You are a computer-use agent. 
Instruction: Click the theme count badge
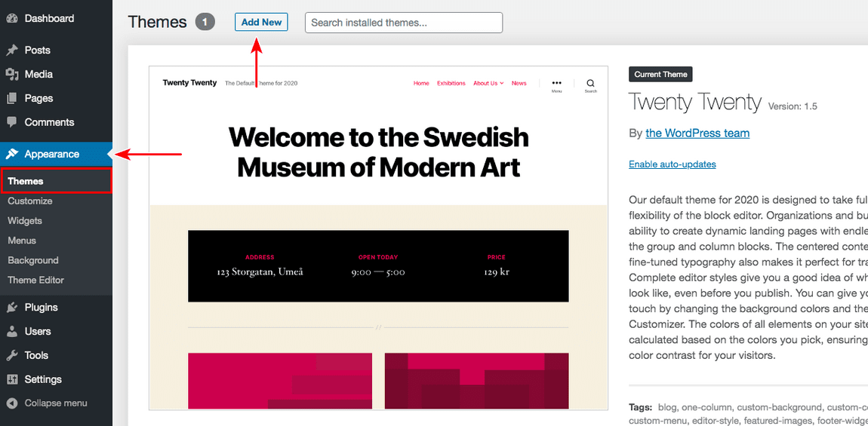click(x=205, y=22)
